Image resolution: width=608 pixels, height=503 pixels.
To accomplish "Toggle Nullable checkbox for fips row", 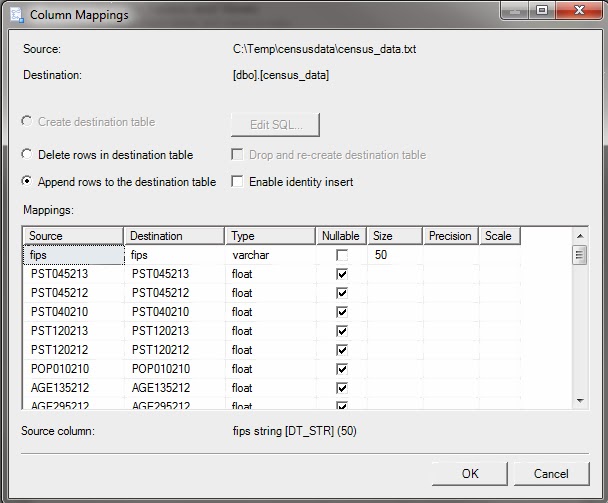I will 341,255.
